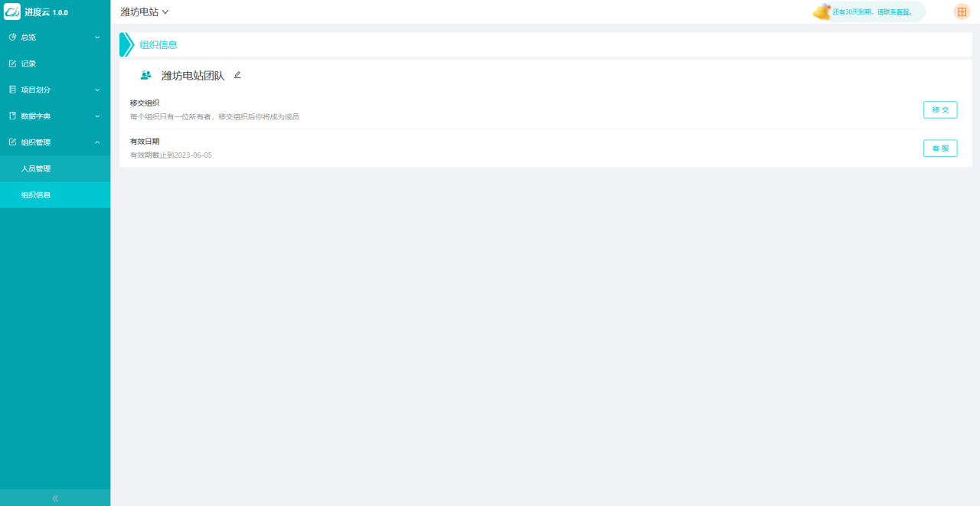Click the 项目划分 list icon

12,90
